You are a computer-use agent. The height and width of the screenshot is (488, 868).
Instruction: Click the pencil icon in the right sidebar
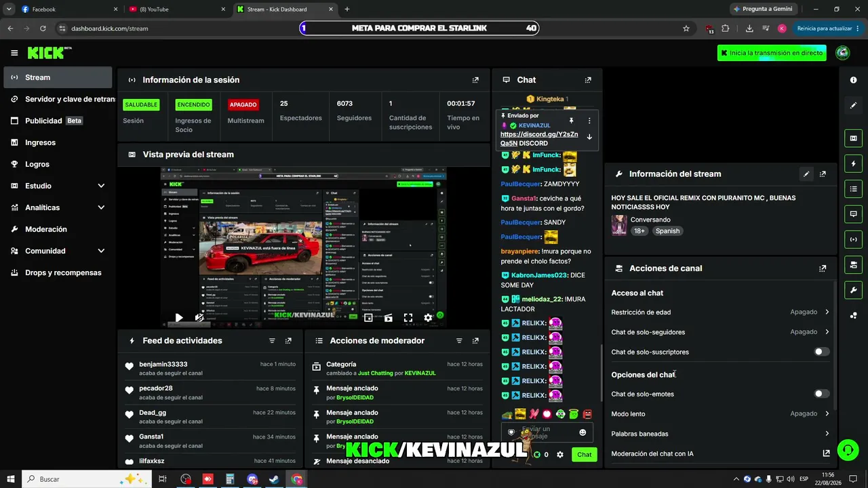pyautogui.click(x=853, y=105)
